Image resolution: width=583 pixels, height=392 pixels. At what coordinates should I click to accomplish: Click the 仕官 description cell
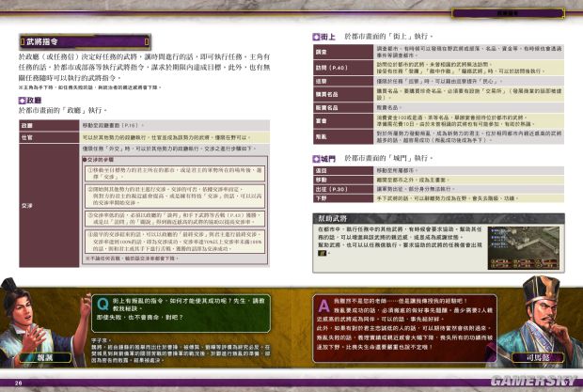[x=175, y=137]
